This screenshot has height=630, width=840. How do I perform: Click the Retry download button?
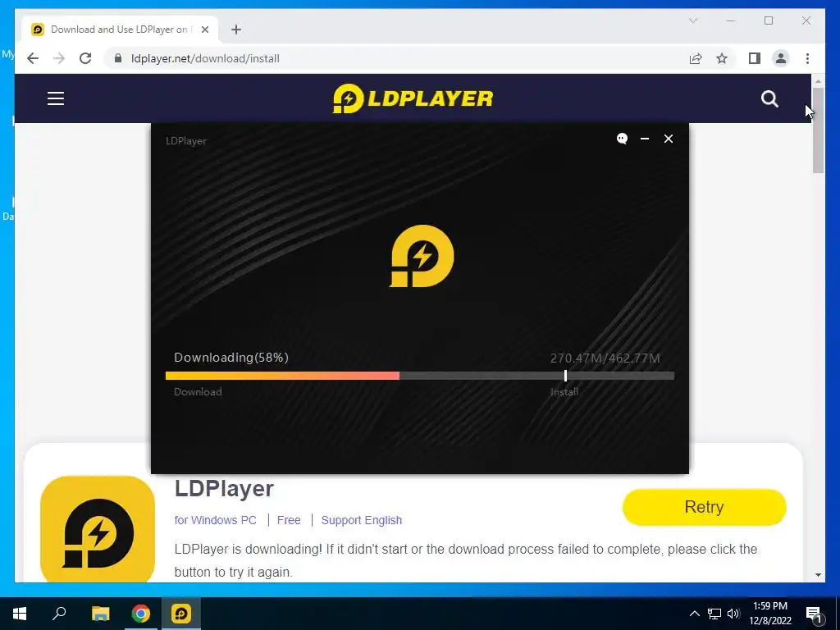[x=705, y=507]
